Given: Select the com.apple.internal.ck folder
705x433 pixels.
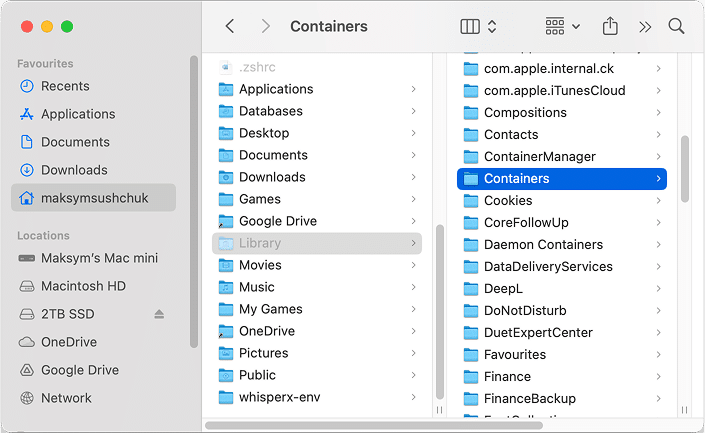Looking at the screenshot, I should [x=562, y=69].
